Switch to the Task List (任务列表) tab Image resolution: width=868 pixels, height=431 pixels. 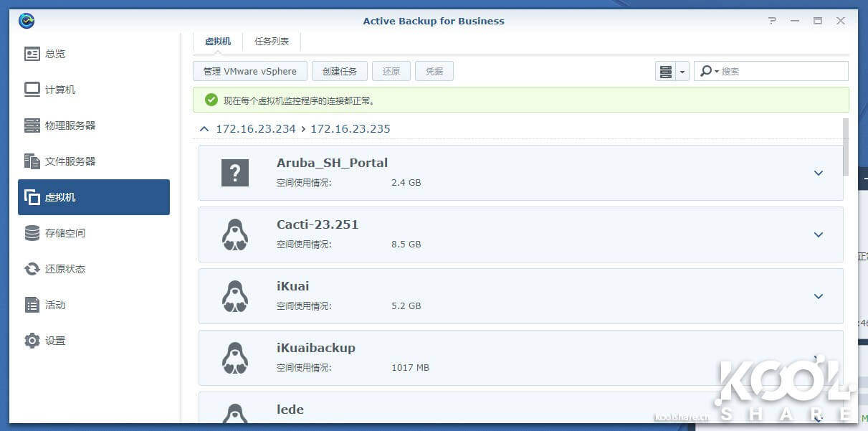272,42
